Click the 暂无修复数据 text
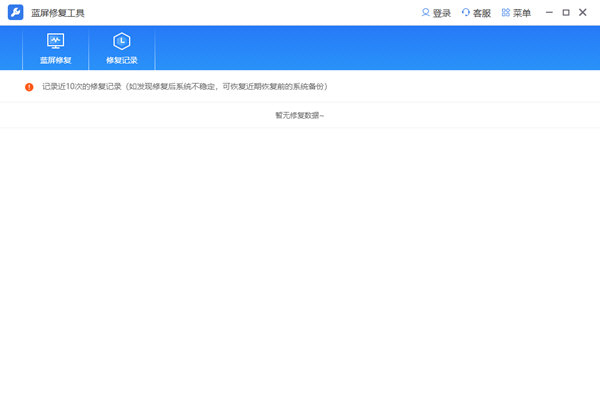This screenshot has width=600, height=400. (300, 115)
